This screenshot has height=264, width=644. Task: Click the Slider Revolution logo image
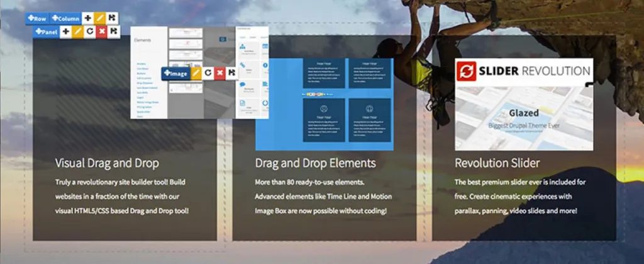[523, 71]
